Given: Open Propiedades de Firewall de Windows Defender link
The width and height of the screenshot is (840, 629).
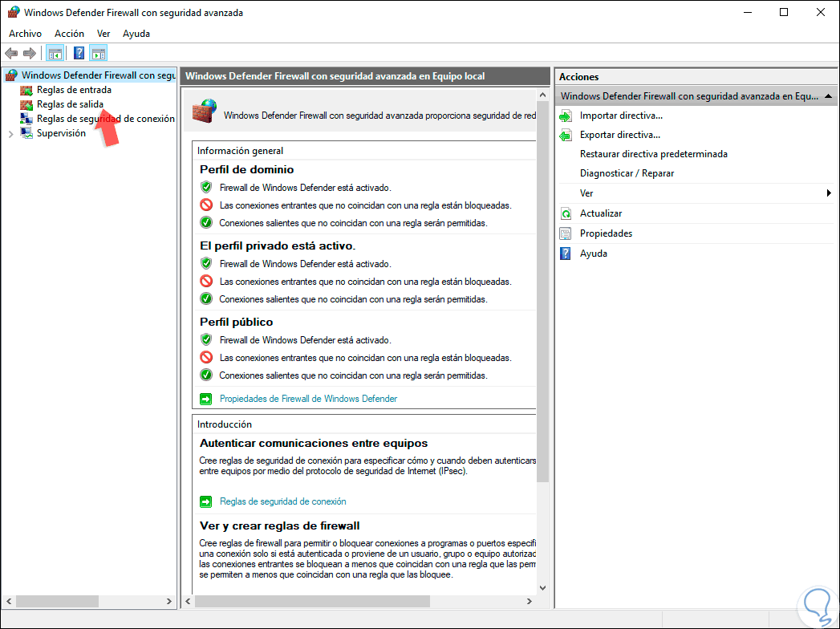Looking at the screenshot, I should (x=309, y=399).
